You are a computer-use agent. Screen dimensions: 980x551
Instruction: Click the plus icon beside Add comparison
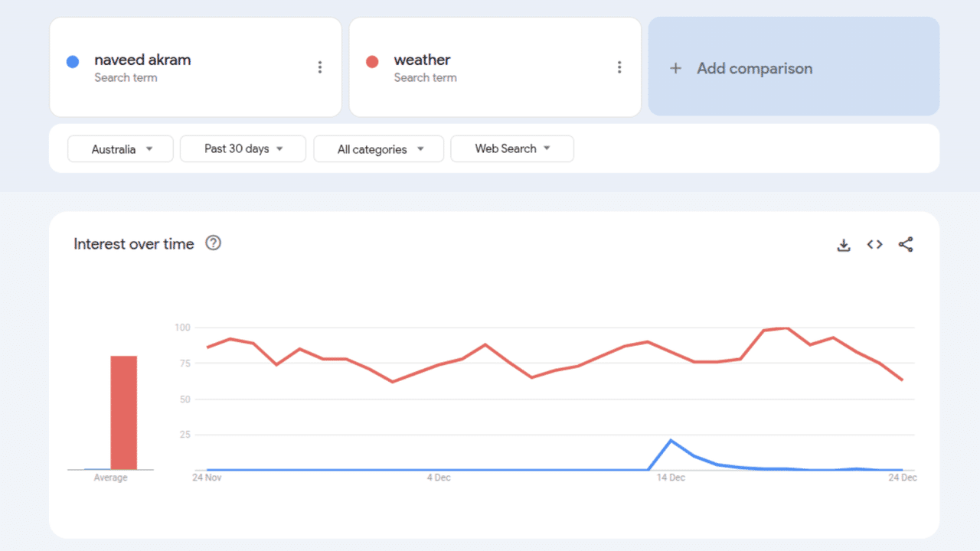(676, 68)
